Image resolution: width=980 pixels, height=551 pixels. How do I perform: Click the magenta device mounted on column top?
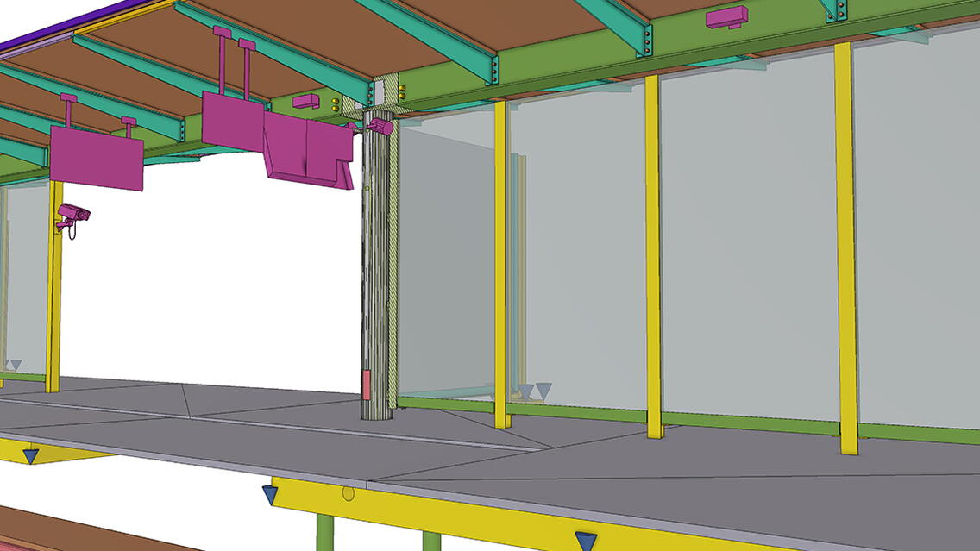tap(379, 127)
